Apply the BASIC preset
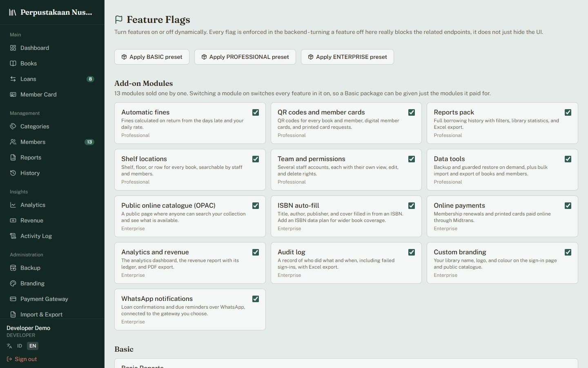Image resolution: width=588 pixels, height=368 pixels. click(x=152, y=57)
